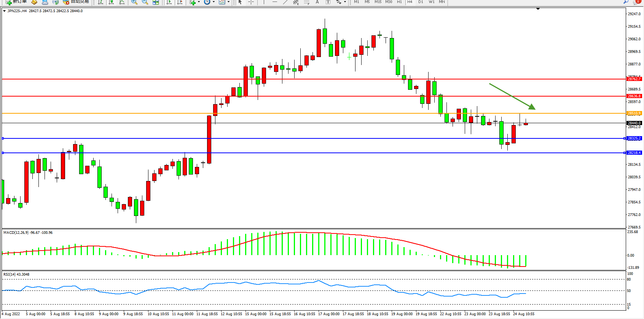Zoom in on the chart
The image size is (644, 319).
[134, 2]
